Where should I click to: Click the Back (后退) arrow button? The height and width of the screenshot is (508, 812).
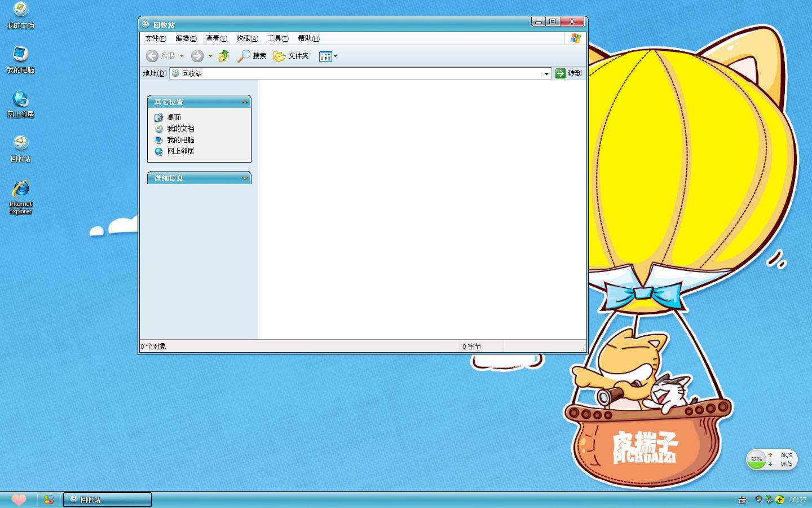tap(160, 56)
